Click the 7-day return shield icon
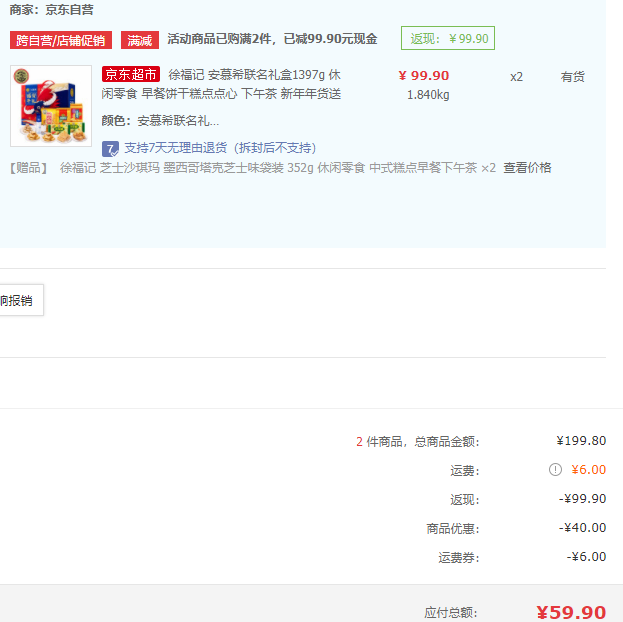Viewport: 623px width, 622px height. pos(111,148)
